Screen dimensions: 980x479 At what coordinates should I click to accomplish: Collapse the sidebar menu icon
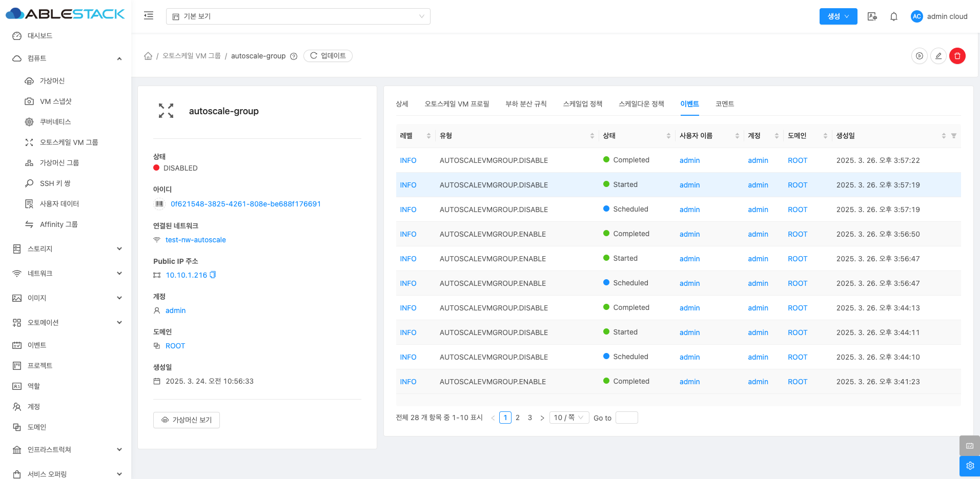(x=149, y=16)
